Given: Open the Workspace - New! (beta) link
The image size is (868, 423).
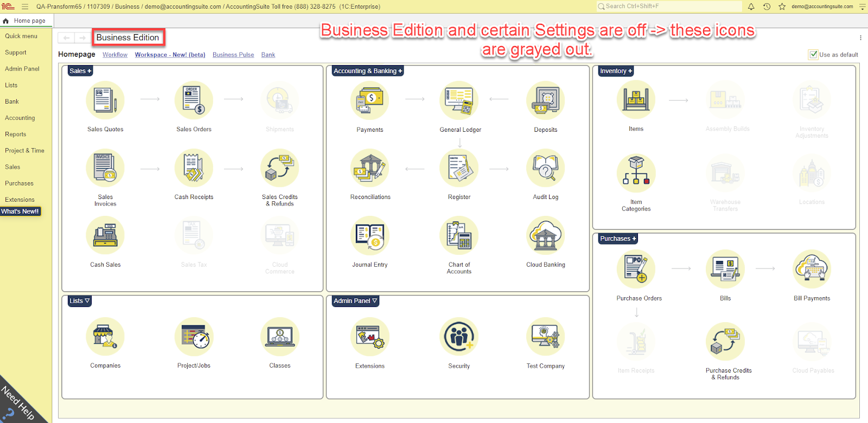Looking at the screenshot, I should click(170, 55).
